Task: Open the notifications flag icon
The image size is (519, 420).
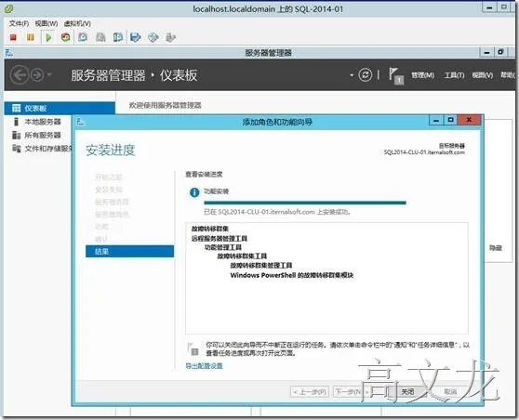Action: click(396, 76)
